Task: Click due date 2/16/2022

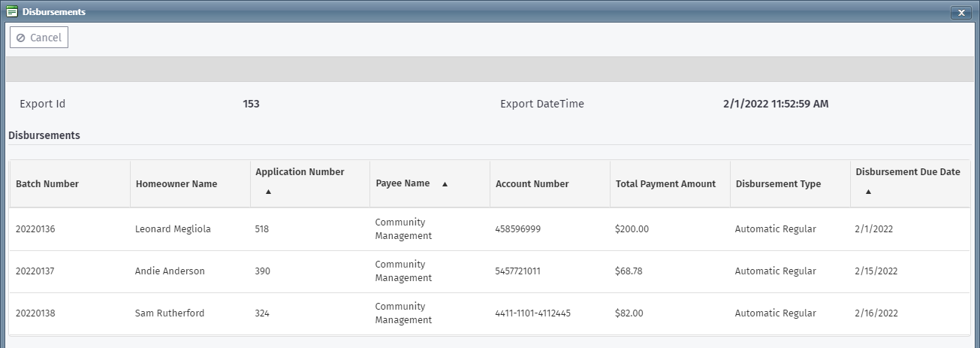Action: [x=876, y=313]
